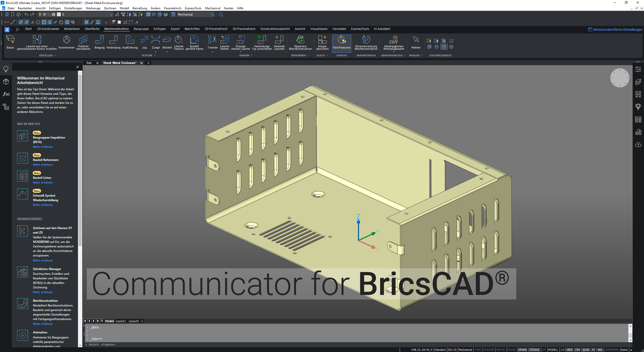The image size is (644, 352).
Task: Toggle ORTHO mode in status bar
Action: coord(500,350)
